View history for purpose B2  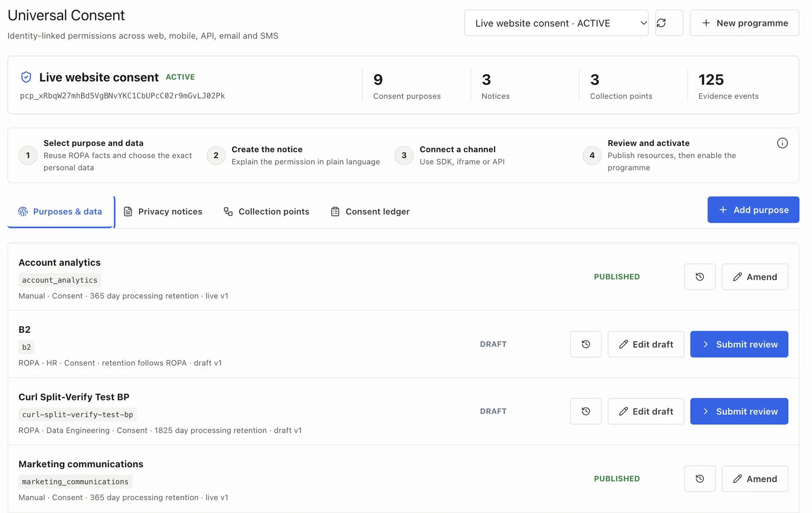tap(586, 344)
